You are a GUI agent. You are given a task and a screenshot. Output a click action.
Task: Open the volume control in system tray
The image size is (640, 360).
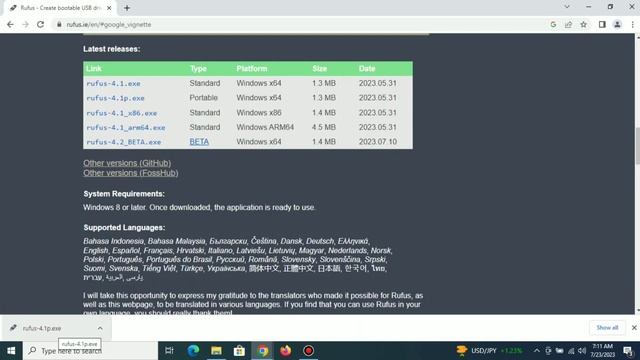pos(582,351)
